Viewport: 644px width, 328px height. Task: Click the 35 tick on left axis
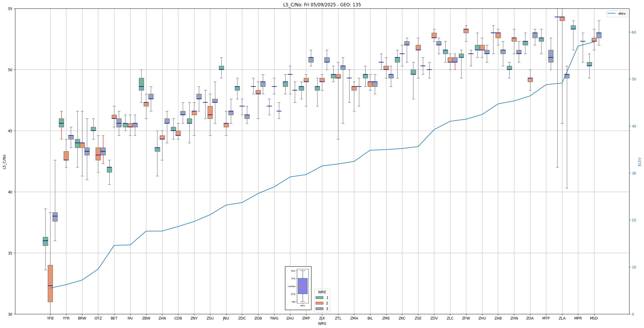point(10,253)
